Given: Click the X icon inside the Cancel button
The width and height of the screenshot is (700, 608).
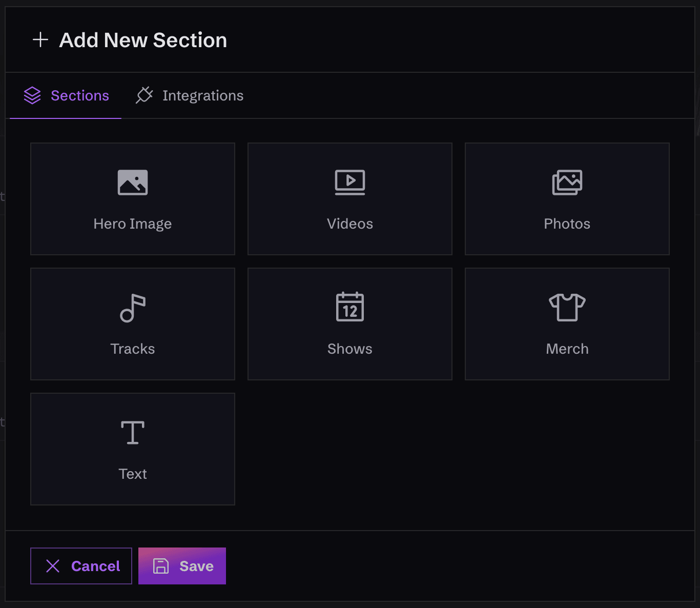Looking at the screenshot, I should (x=53, y=566).
